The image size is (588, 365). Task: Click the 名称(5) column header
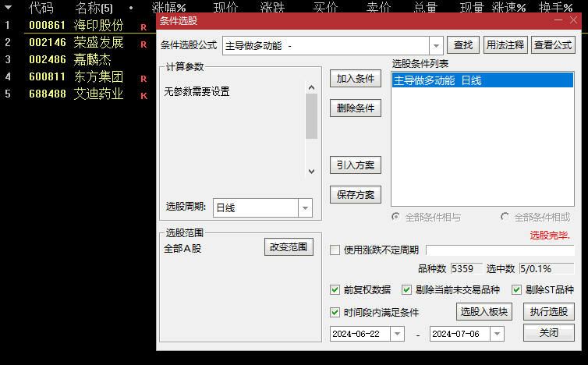[x=94, y=8]
